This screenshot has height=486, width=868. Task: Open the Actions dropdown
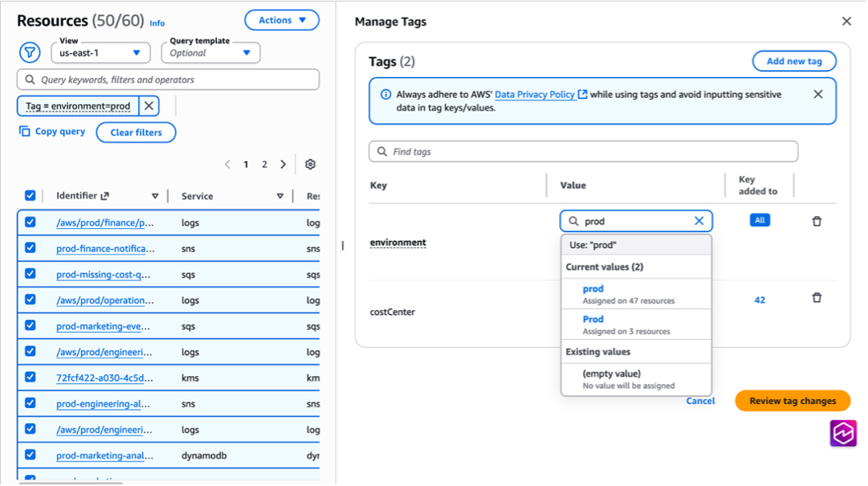[281, 20]
